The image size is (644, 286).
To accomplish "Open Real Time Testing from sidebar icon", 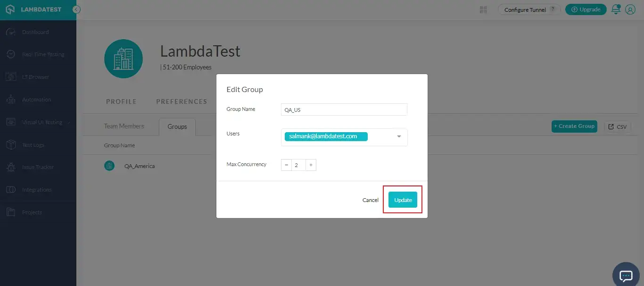I will 11,54.
